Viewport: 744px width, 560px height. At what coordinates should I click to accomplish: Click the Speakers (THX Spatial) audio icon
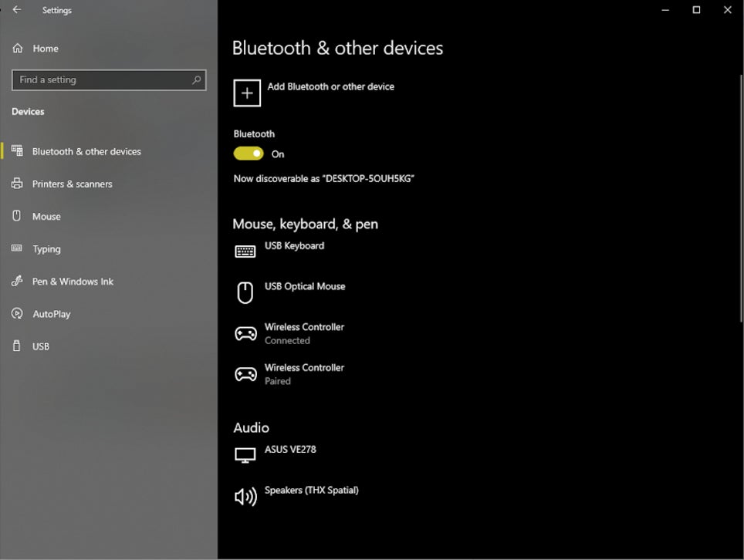click(245, 496)
